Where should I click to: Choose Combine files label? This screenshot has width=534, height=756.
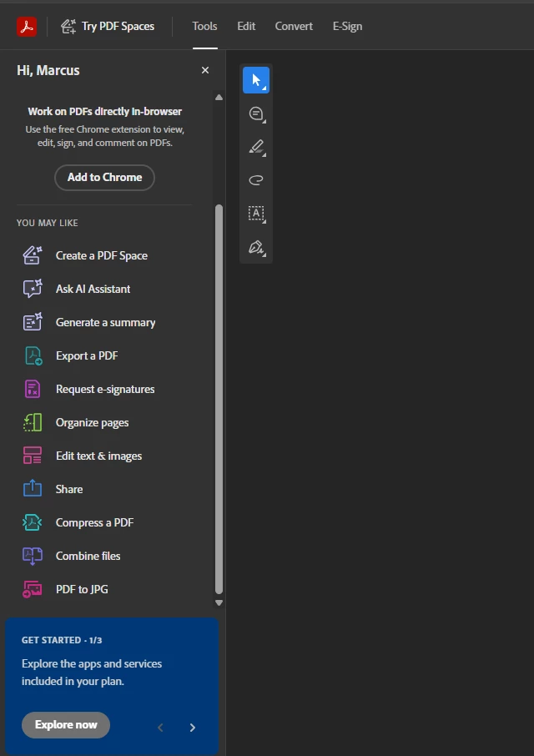pyautogui.click(x=88, y=556)
